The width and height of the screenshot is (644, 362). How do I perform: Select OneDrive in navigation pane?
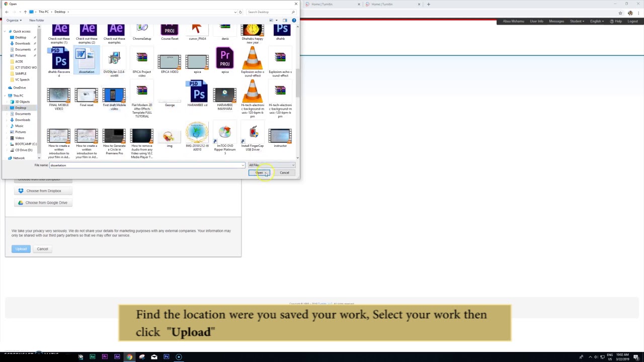pyautogui.click(x=19, y=87)
